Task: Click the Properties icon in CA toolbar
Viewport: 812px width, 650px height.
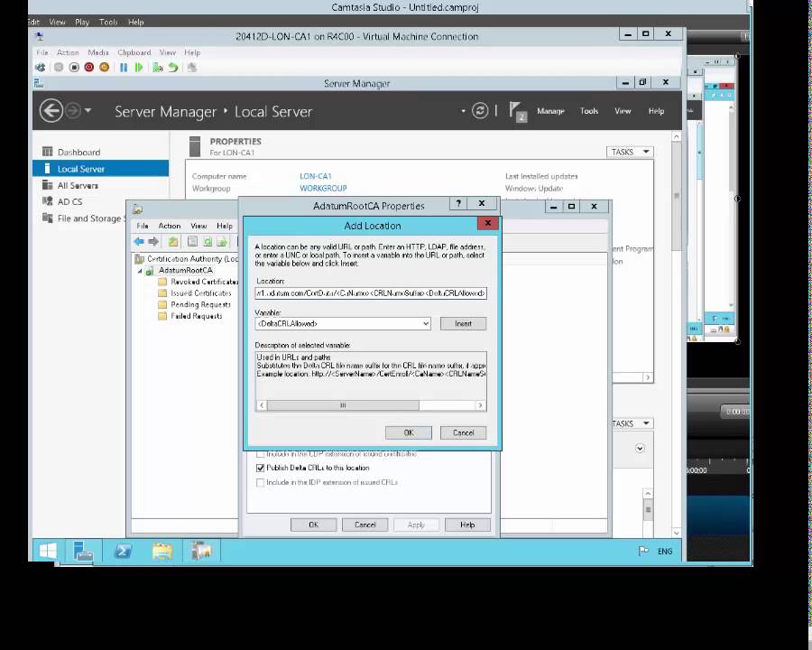Action: tap(192, 242)
